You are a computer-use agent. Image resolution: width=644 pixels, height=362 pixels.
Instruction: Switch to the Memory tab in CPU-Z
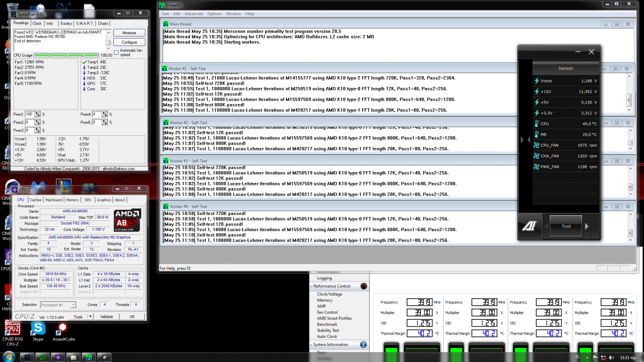(72, 200)
